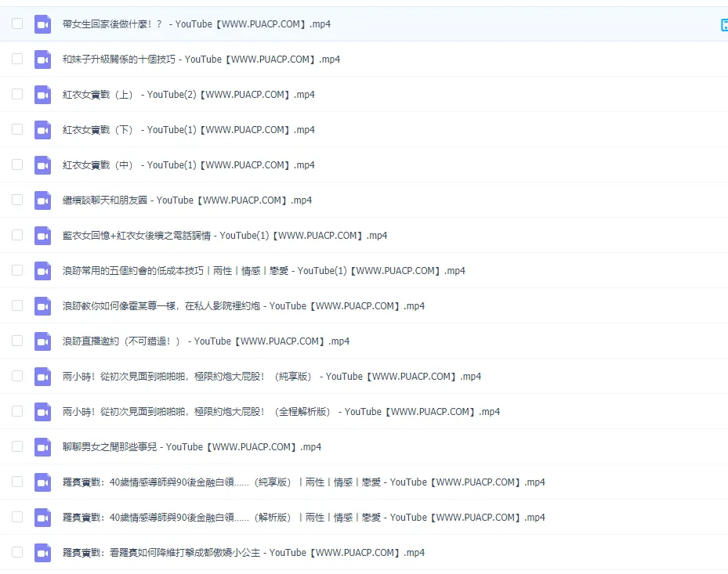Viewport: 728px width, 574px height.
Task: Tick checkbox of 兩小時 全程解析版 file
Action: click(17, 411)
